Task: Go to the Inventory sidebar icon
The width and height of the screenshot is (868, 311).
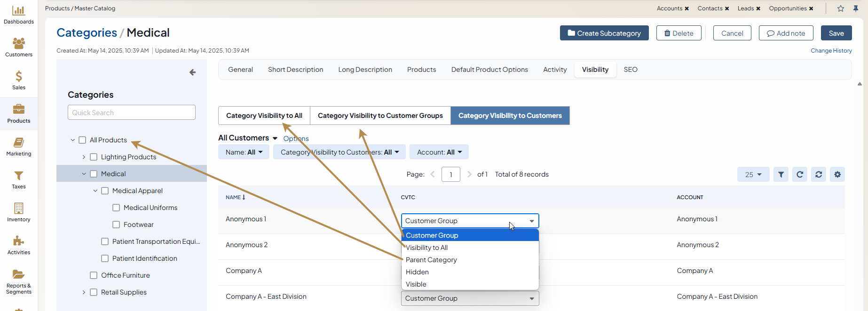Action: pyautogui.click(x=19, y=212)
